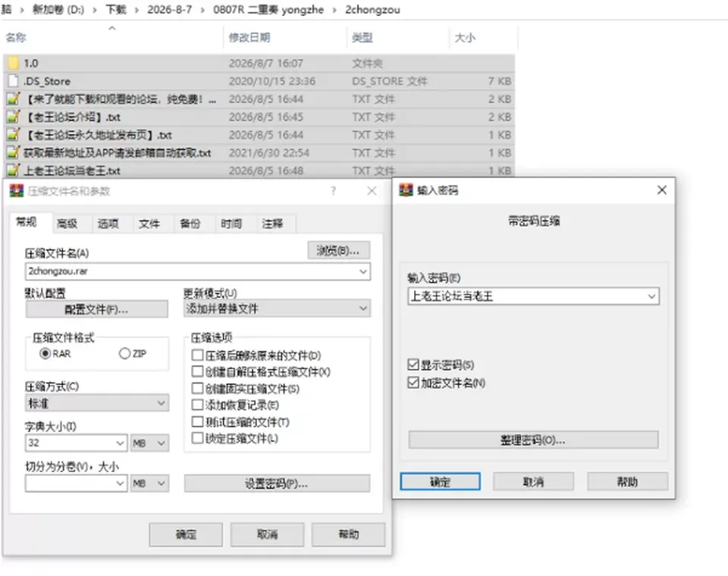Sort files by 类型 column header

coord(362,38)
